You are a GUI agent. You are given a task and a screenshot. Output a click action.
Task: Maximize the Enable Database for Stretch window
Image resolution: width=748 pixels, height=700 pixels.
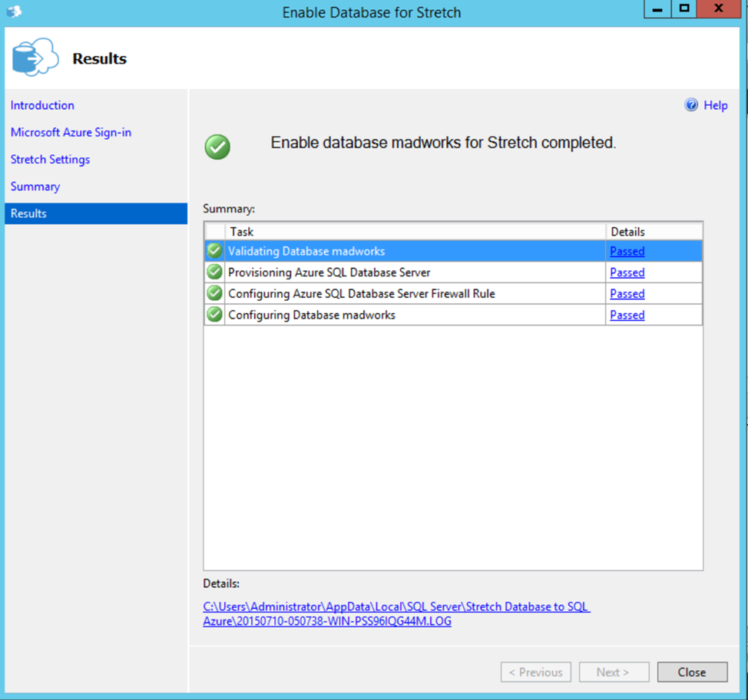point(684,8)
